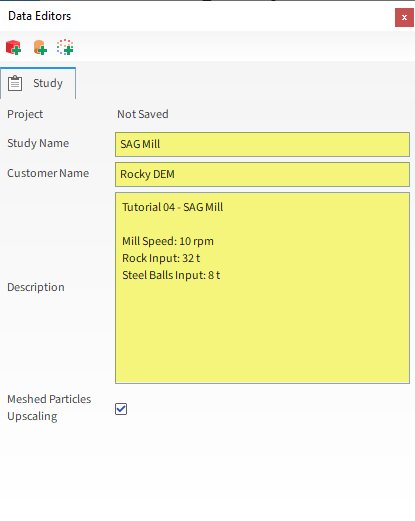415x521 pixels.
Task: Click the Tutorial 04 - SAG Mill line
Action: (172, 207)
